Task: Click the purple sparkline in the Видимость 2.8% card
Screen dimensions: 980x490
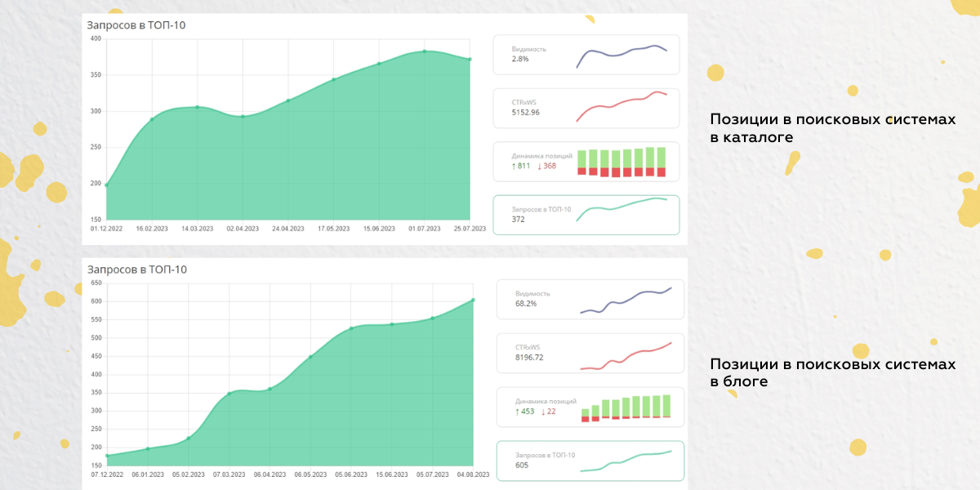Action: coord(622,55)
